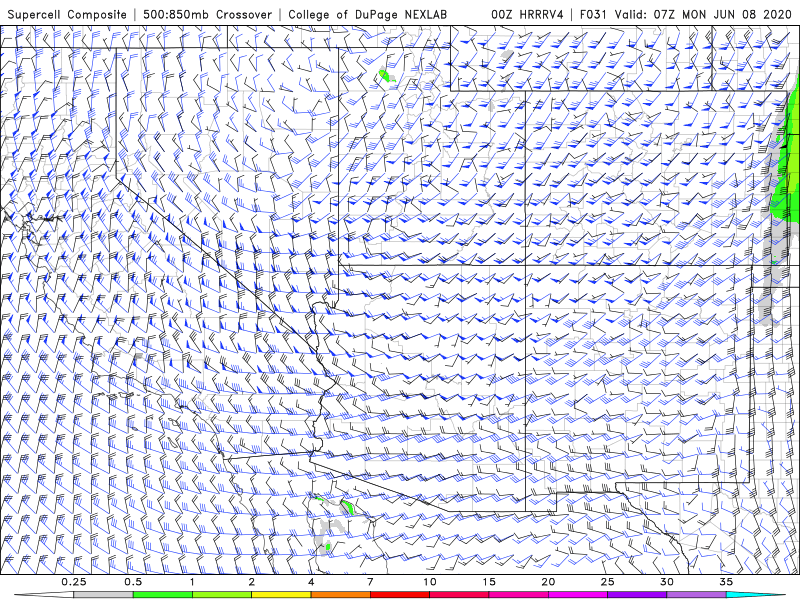This screenshot has width=800, height=600.
Task: Click the 'F031' forecast hour label
Action: pos(594,15)
